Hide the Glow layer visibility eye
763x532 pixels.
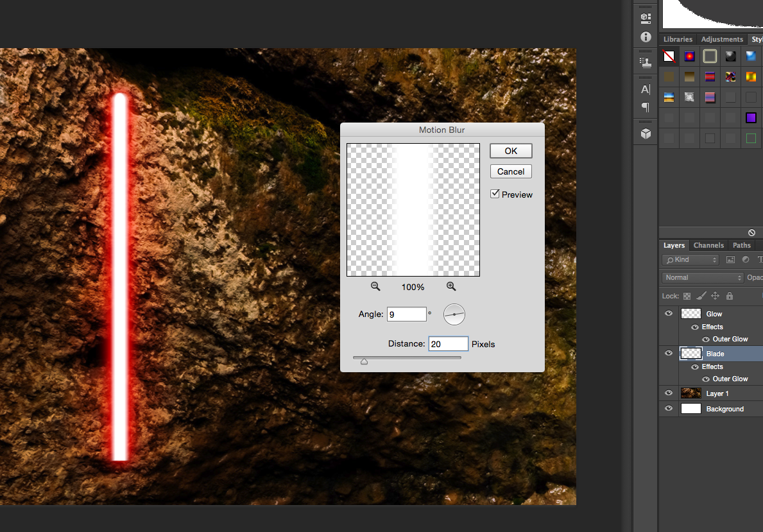pos(669,313)
